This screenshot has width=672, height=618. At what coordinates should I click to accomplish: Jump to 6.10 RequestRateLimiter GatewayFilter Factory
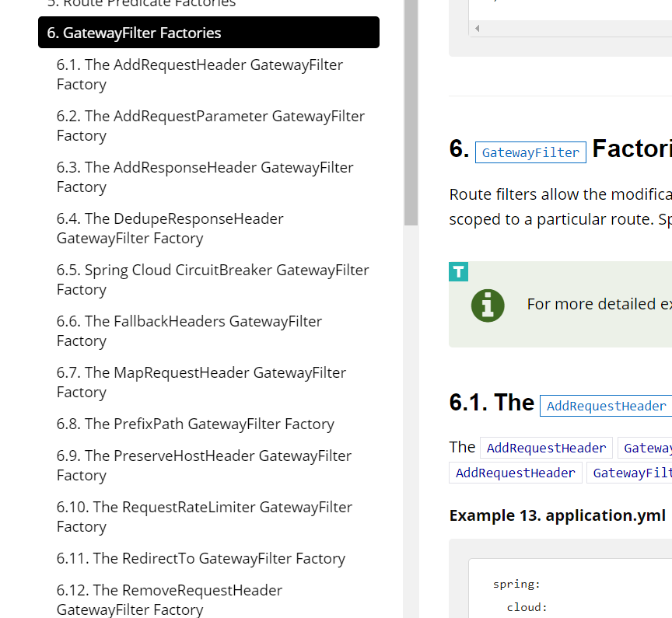point(205,516)
